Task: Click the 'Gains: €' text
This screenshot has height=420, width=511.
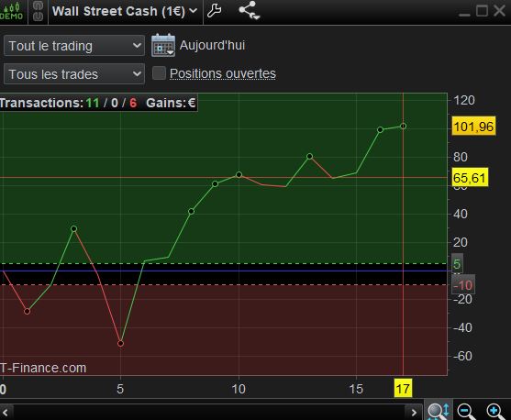Action: click(x=171, y=103)
